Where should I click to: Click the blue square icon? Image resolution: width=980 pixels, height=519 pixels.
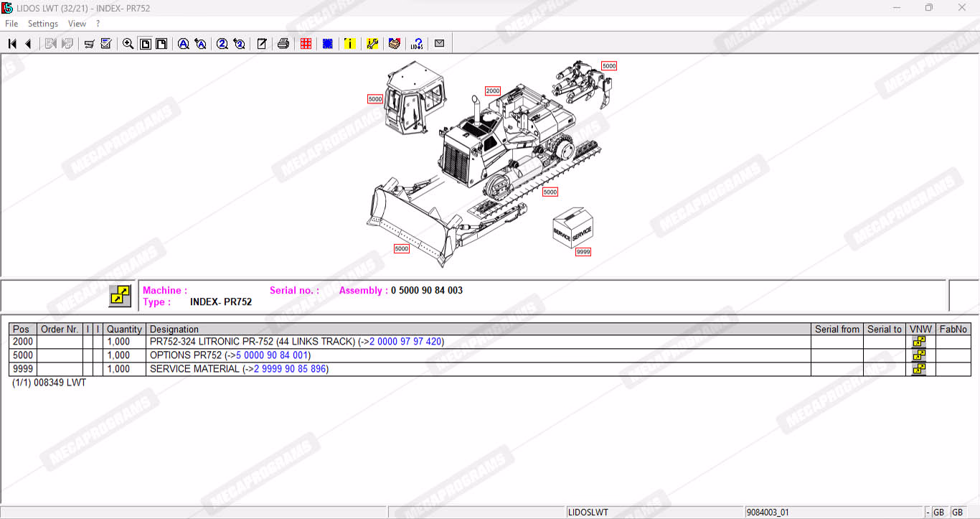(x=328, y=44)
